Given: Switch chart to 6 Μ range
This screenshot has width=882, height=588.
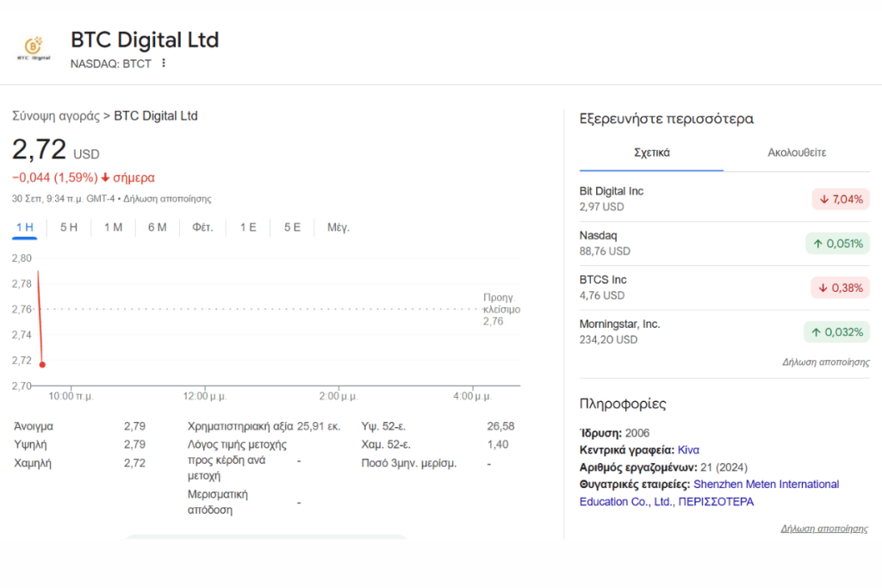Looking at the screenshot, I should [x=157, y=227].
